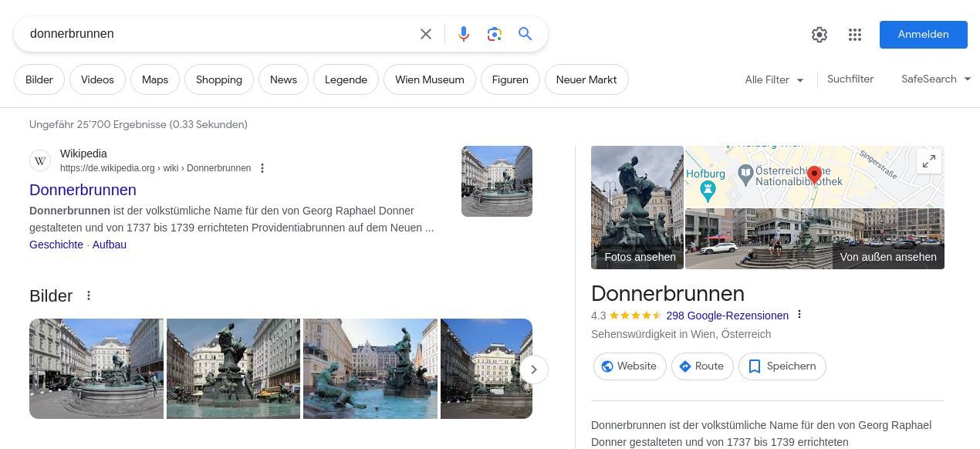Save Donnerbrunnen with the Speichern bookmark
Screen dimensions: 980x449
coord(782,366)
